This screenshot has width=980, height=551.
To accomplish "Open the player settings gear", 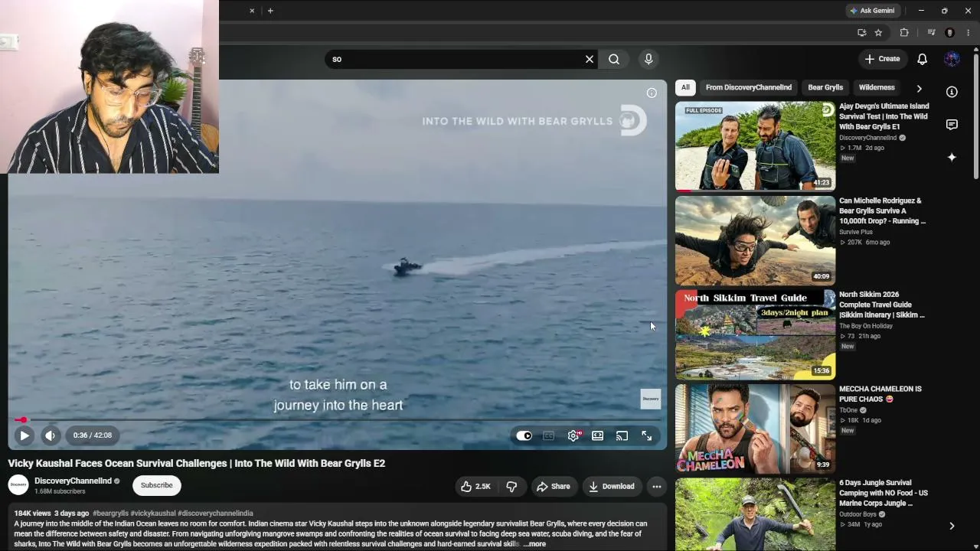I will point(573,435).
